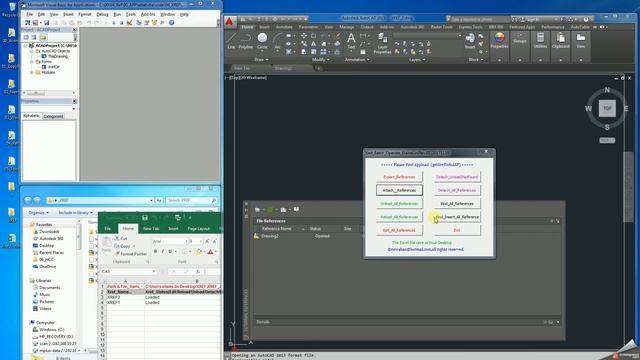Expand the Modify panel dropdown

click(x=320, y=60)
